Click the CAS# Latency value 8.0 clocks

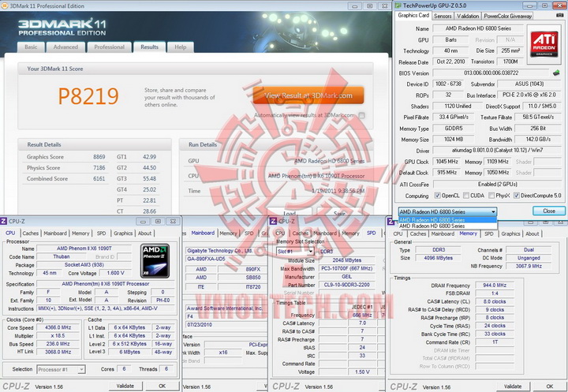pos(495,301)
